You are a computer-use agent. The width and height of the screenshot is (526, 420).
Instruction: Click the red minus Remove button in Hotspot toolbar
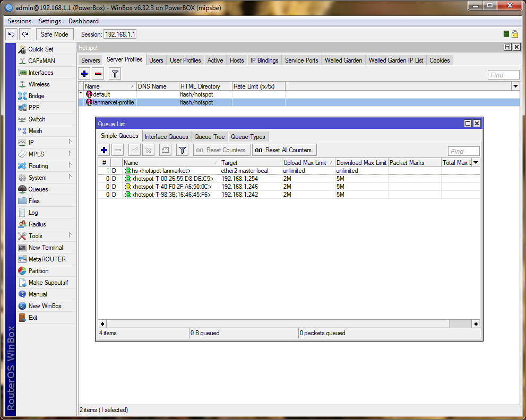coord(98,74)
